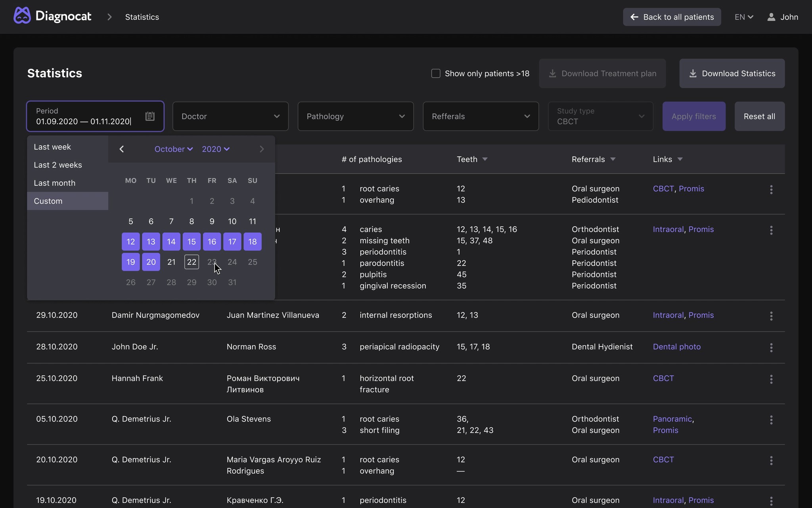
Task: Select Last month preset period
Action: (55, 183)
